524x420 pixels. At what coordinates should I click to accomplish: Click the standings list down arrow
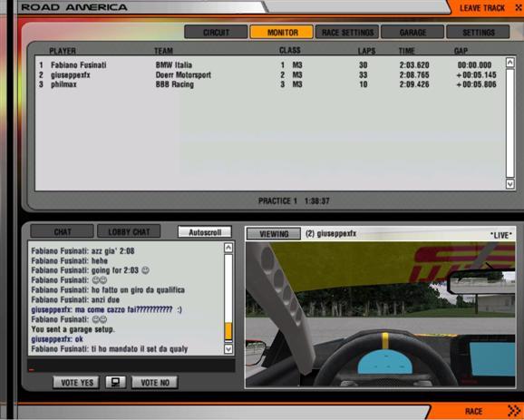(x=510, y=184)
